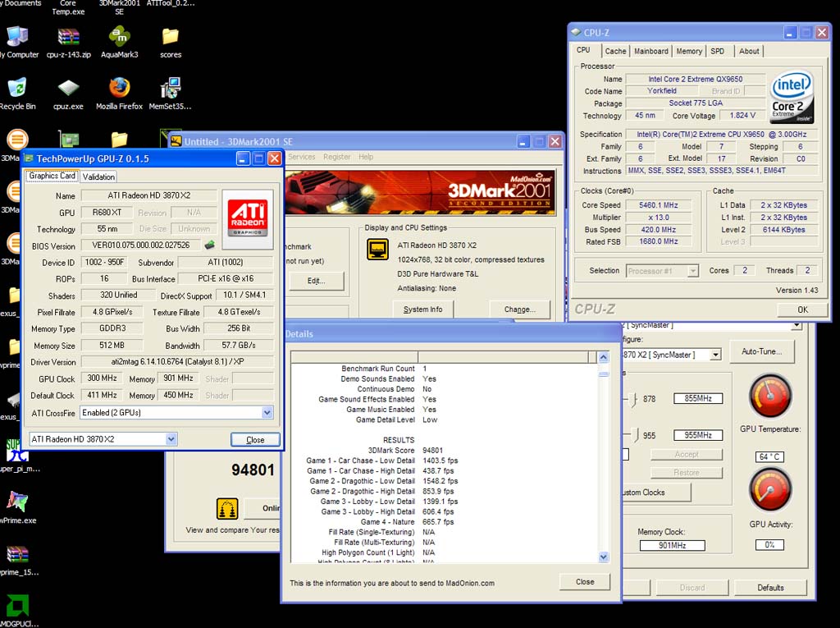Open the Register menu in 3DMark2001

pos(336,157)
